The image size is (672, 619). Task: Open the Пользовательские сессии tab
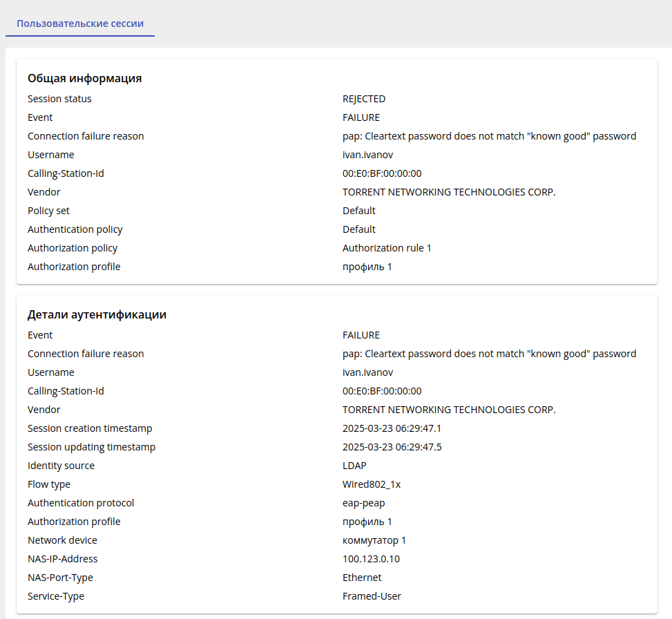[x=80, y=23]
